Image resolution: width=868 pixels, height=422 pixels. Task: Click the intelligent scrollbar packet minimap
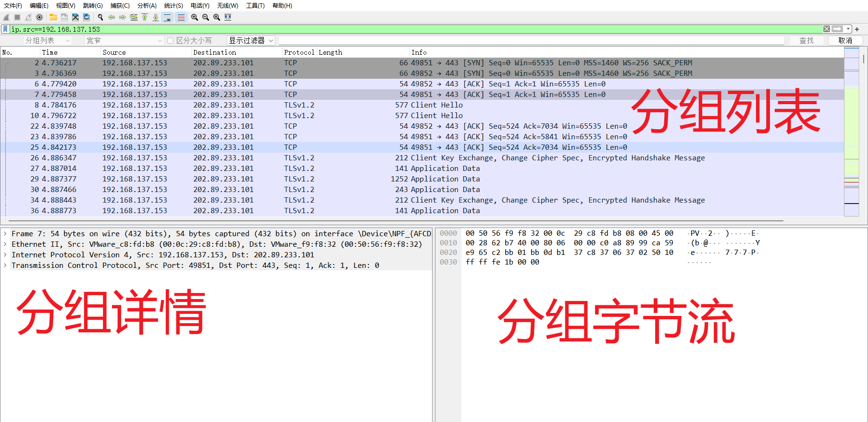click(852, 132)
